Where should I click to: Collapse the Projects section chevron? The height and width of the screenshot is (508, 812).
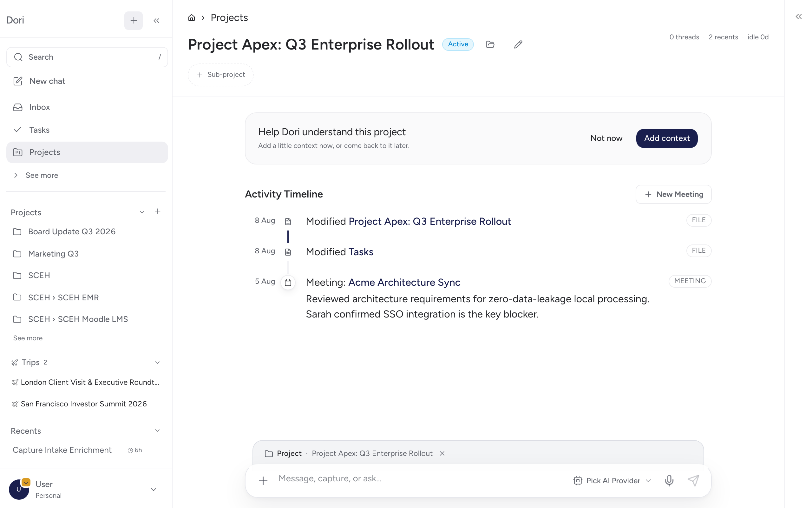pyautogui.click(x=142, y=212)
